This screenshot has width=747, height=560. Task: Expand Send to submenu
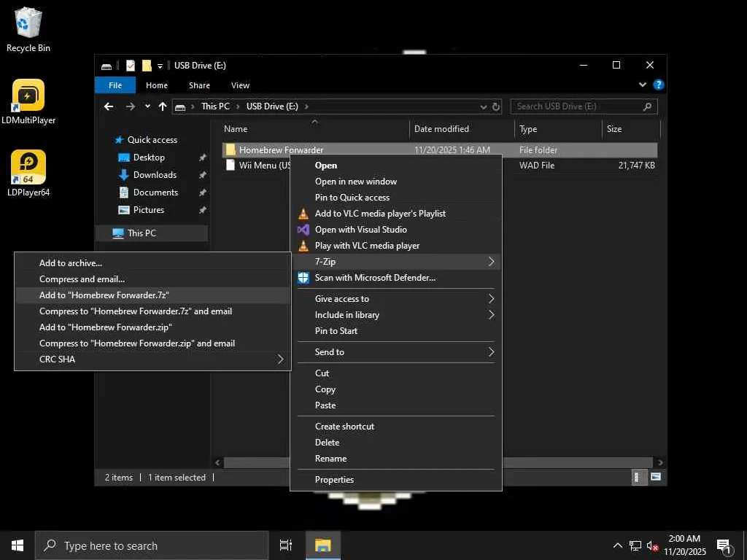click(396, 352)
